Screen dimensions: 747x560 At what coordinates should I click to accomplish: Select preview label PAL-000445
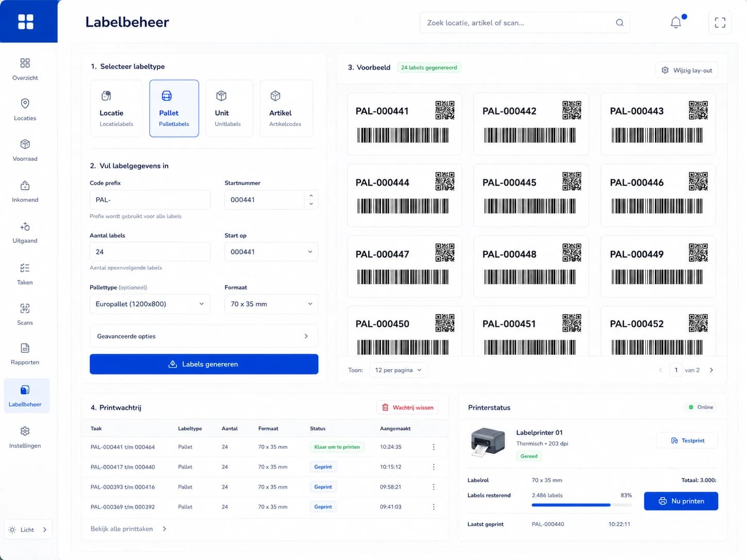531,195
